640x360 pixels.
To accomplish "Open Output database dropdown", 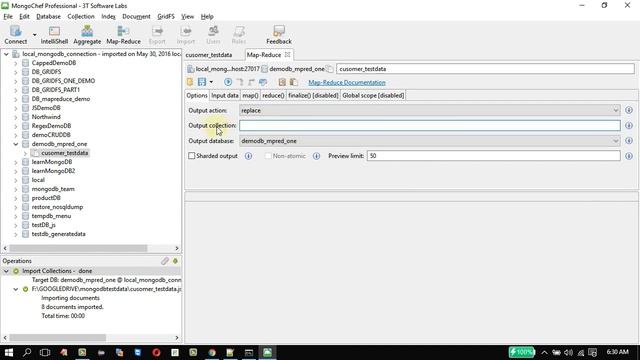I will (430, 141).
